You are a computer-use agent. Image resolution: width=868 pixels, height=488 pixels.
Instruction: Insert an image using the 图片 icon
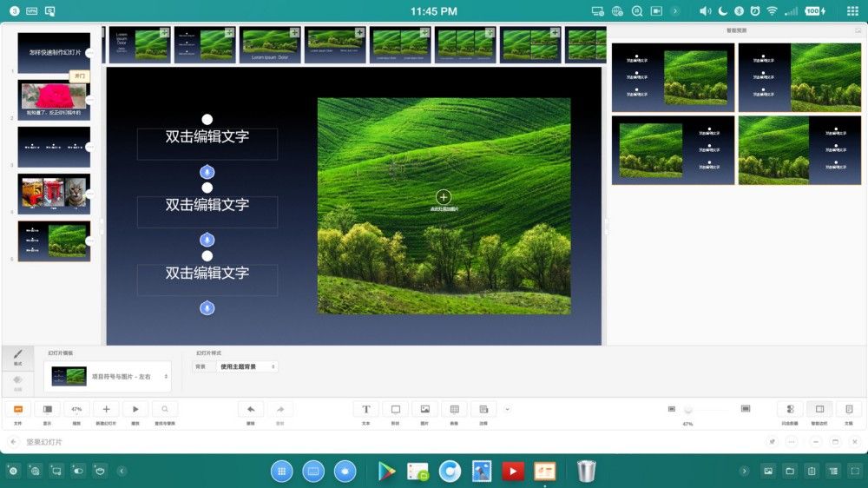[x=424, y=409]
